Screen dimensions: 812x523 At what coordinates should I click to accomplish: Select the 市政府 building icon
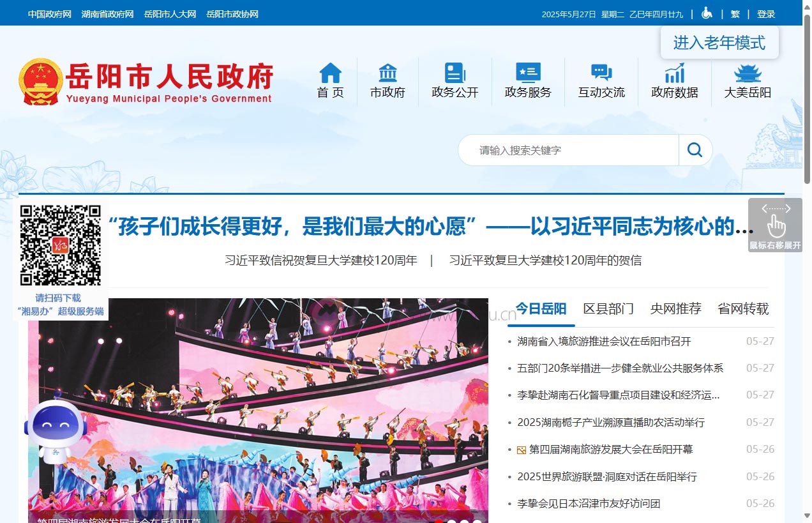click(x=387, y=73)
